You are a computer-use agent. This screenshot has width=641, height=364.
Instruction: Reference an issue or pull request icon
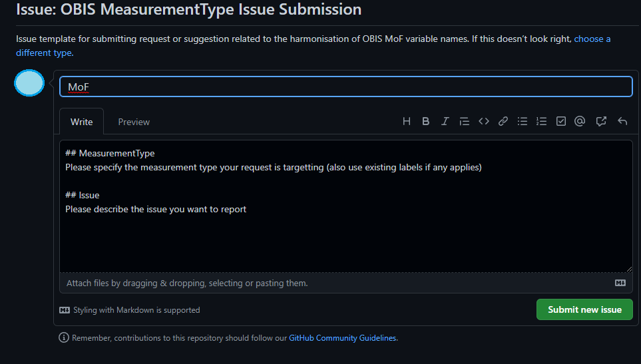(x=601, y=121)
